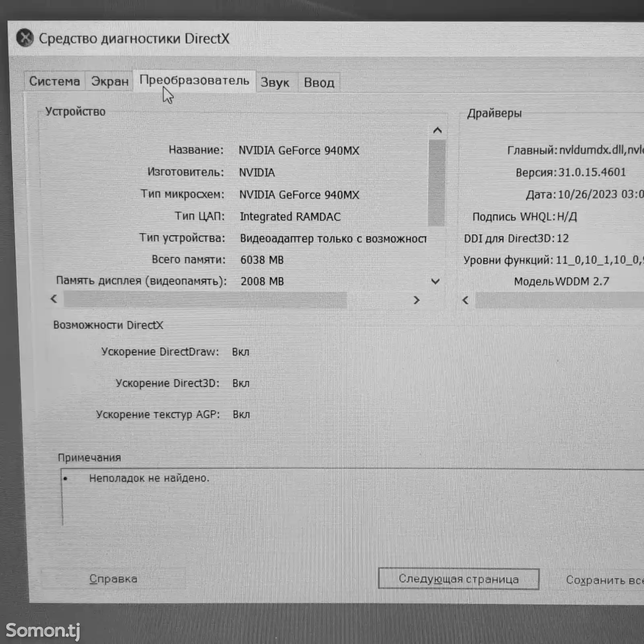
Task: Click the drivers panel horizontal scrollbar thumb
Action: click(560, 301)
